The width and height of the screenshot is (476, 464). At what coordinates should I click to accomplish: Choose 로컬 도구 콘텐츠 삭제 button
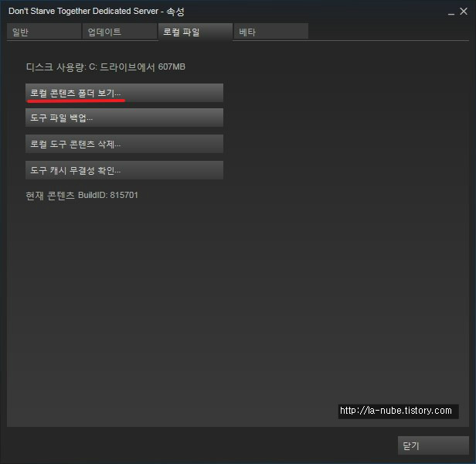point(124,144)
